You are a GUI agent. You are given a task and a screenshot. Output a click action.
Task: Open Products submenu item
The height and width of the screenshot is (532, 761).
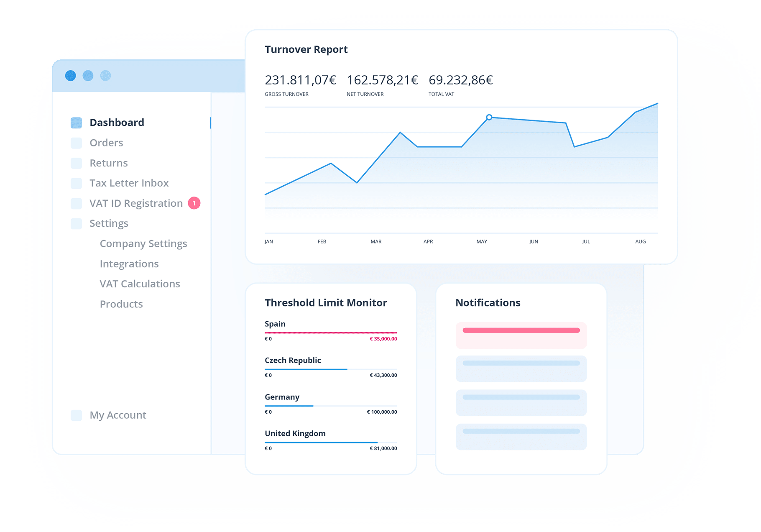121,304
